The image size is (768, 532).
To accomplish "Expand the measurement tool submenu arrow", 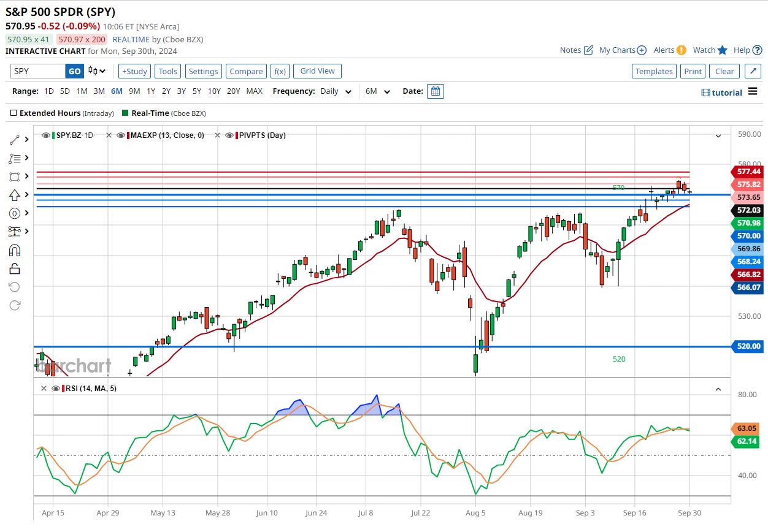I will pyautogui.click(x=26, y=232).
